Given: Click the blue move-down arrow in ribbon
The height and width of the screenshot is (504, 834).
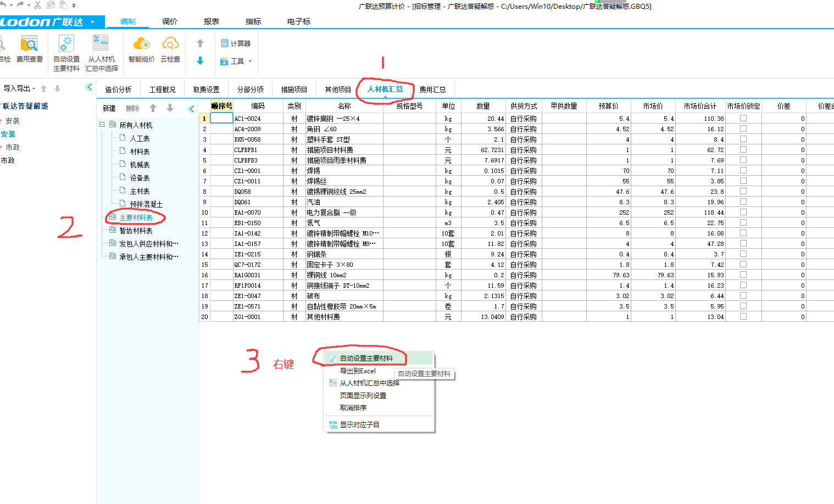Looking at the screenshot, I should pos(200,60).
